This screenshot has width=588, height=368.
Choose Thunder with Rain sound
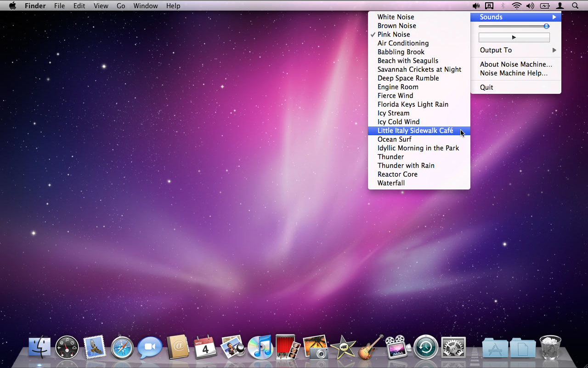click(419, 166)
